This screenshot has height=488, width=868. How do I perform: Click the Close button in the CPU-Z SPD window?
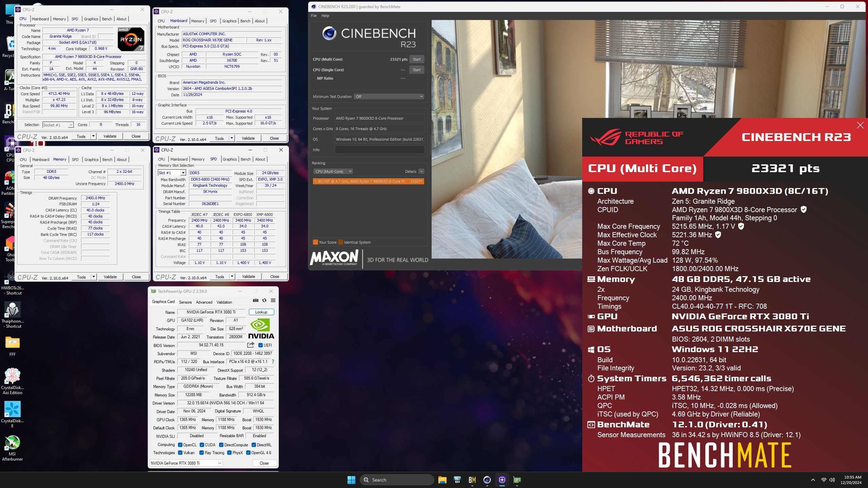click(275, 277)
